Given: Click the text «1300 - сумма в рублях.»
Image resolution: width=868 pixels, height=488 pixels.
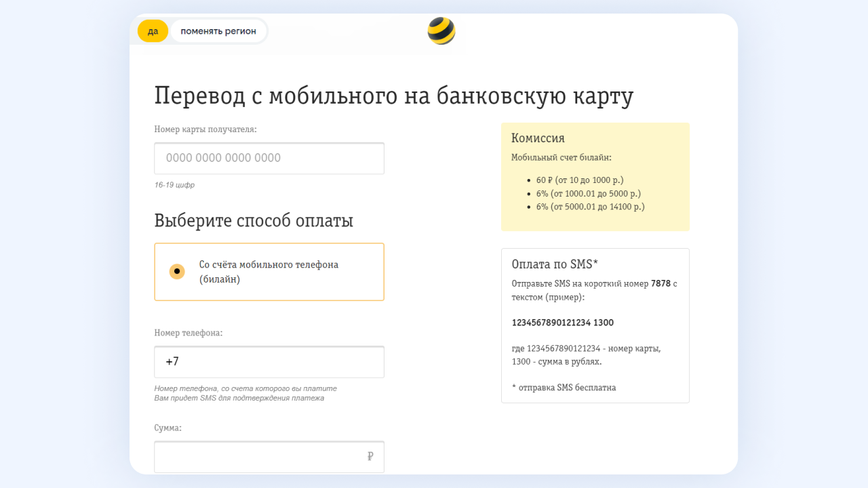Looking at the screenshot, I should tap(557, 361).
